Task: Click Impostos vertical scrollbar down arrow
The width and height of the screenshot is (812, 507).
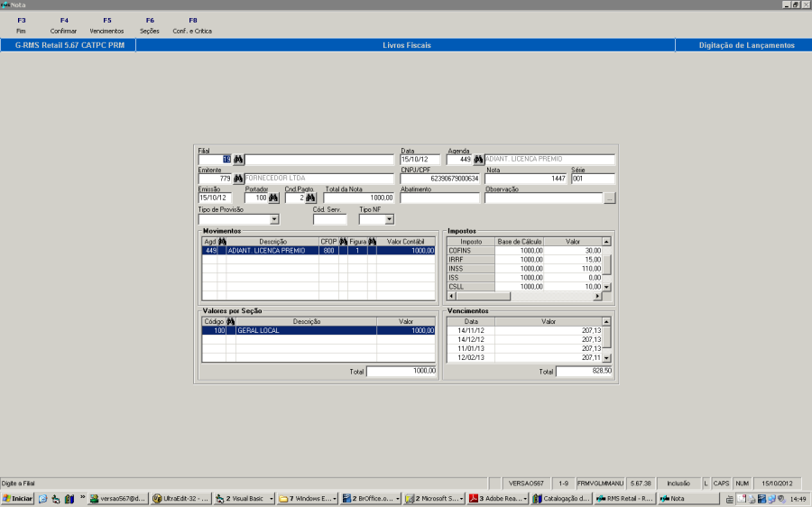Action: tap(606, 287)
